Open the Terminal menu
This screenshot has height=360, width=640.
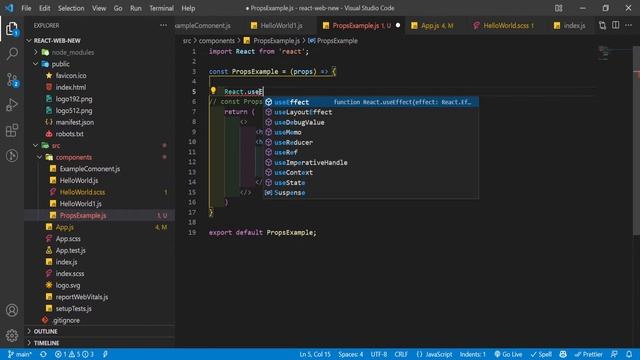pyautogui.click(x=161, y=8)
